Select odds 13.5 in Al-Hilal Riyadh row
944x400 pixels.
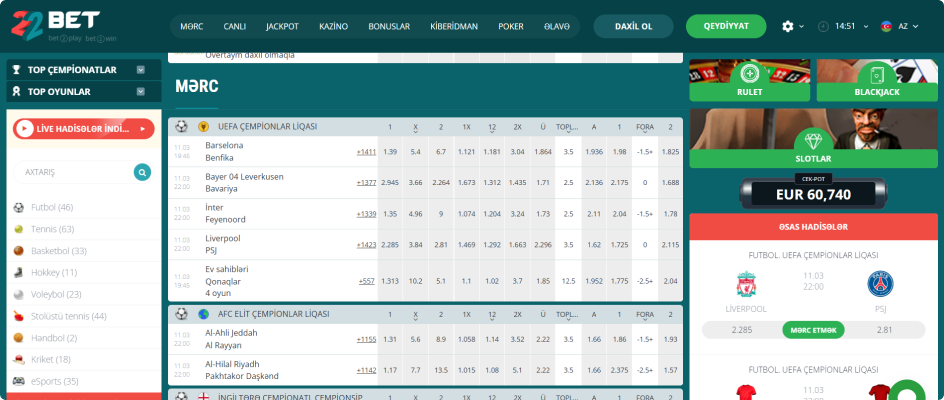441,370
